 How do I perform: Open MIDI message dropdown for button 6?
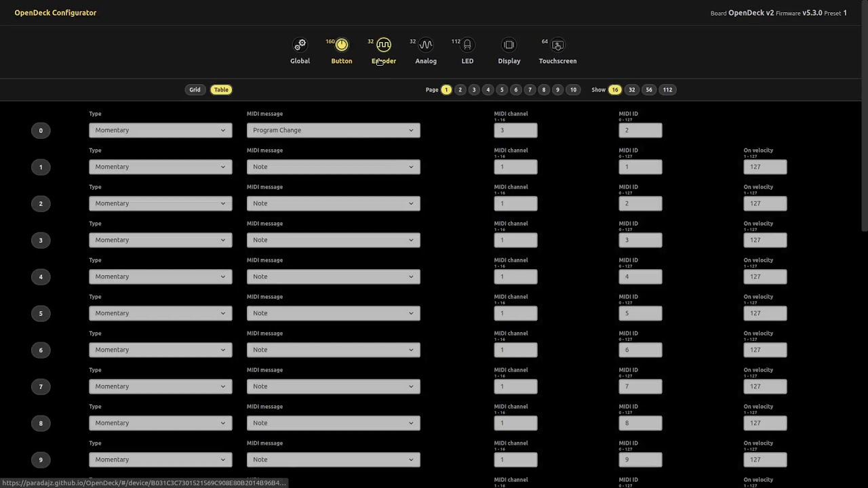pos(334,350)
